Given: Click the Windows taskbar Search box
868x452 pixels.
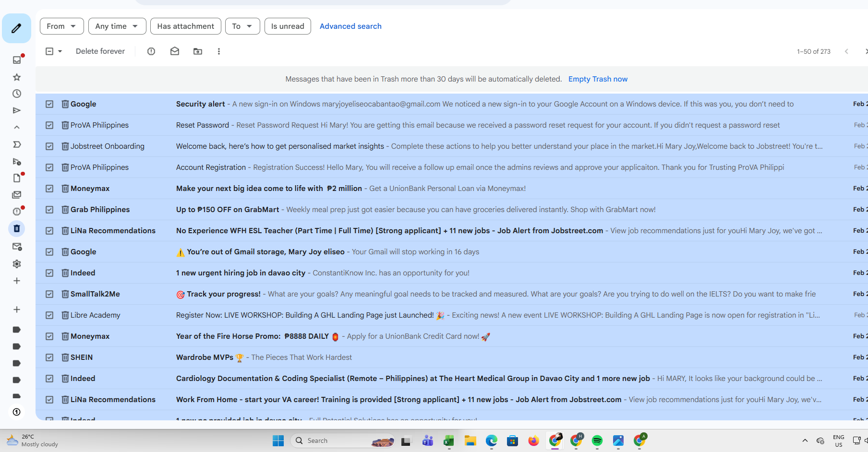Looking at the screenshot, I should 342,441.
